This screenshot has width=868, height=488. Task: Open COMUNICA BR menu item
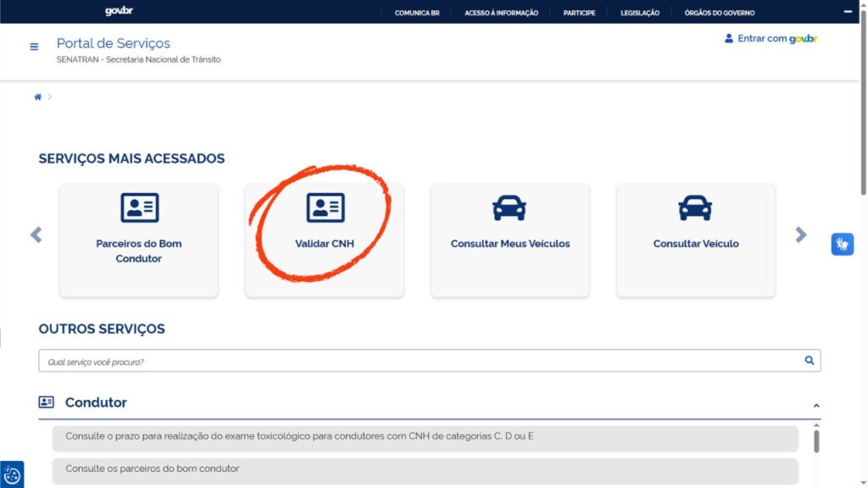417,13
